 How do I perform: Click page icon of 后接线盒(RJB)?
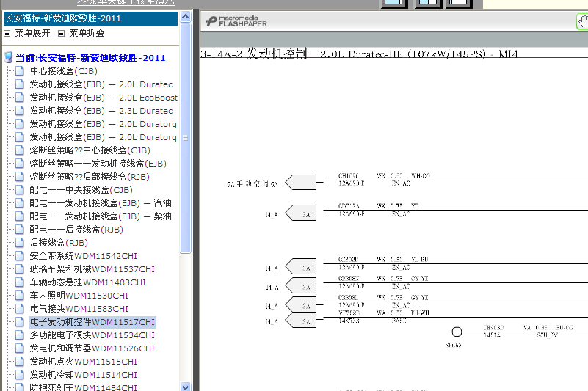point(20,243)
